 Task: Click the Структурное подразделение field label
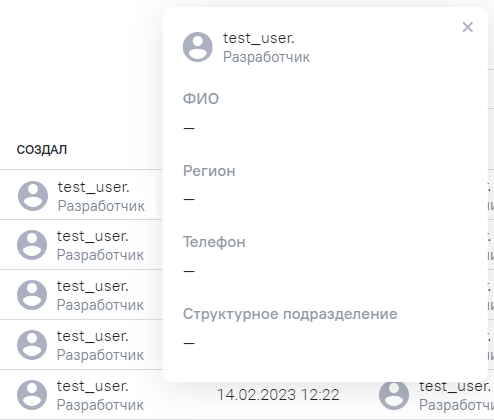[x=290, y=314]
